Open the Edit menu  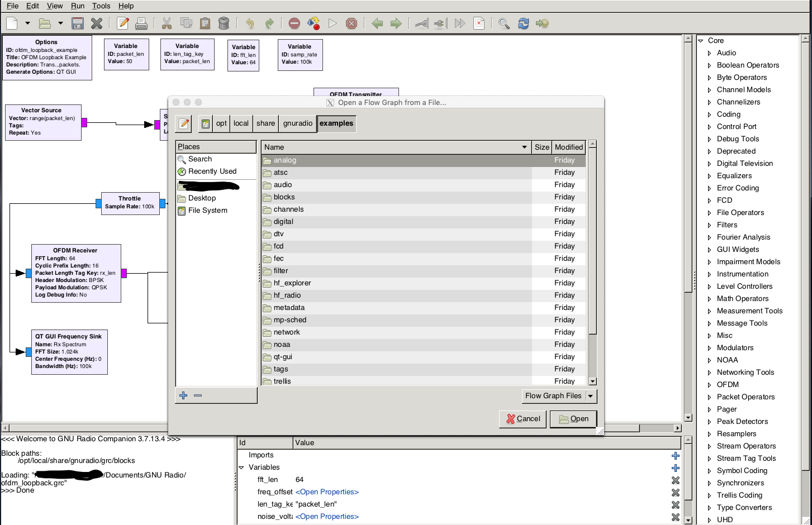click(33, 6)
